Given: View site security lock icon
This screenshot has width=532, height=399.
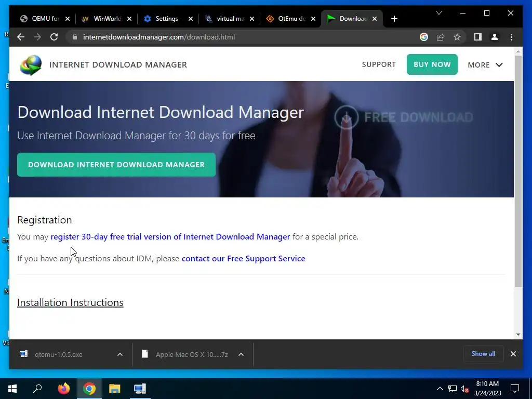Looking at the screenshot, I should pos(75,37).
